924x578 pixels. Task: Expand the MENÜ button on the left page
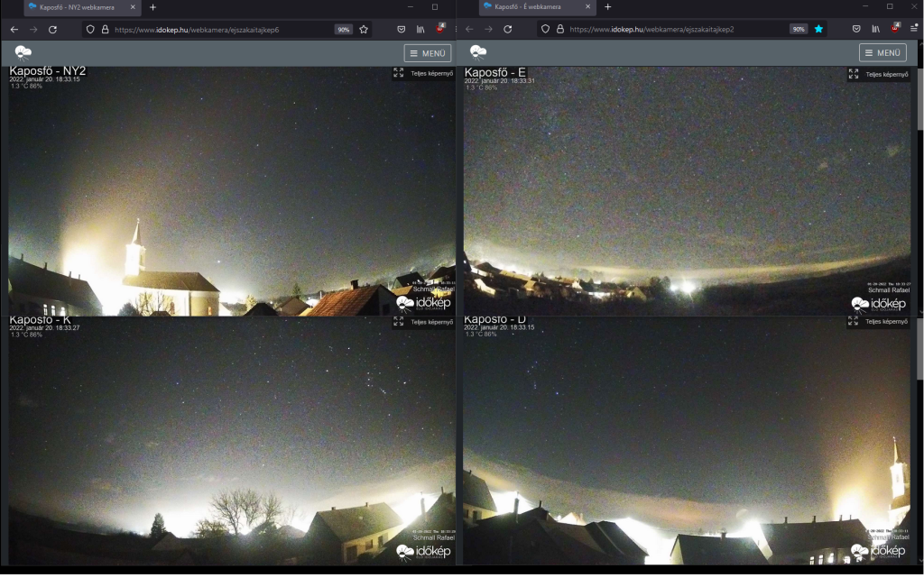pyautogui.click(x=428, y=53)
